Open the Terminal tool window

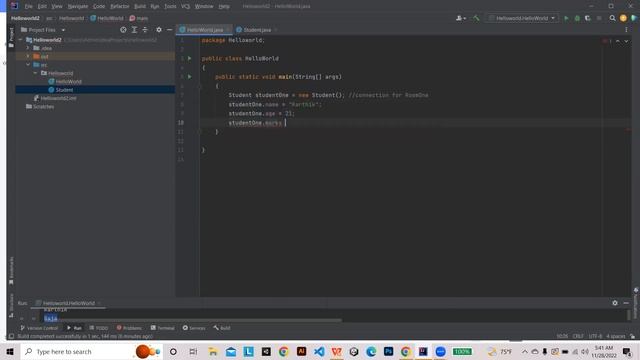tap(162, 328)
